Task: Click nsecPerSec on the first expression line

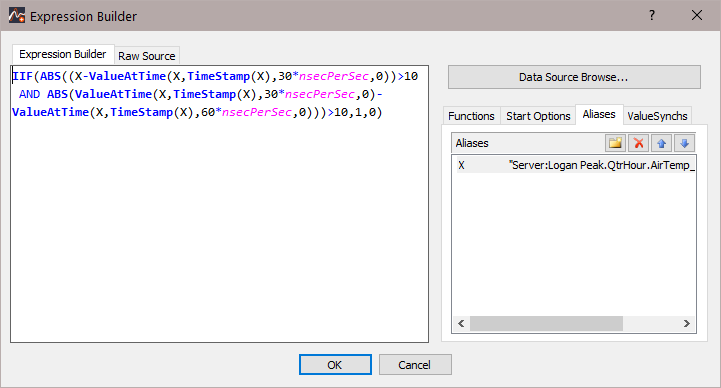Action: [334, 76]
